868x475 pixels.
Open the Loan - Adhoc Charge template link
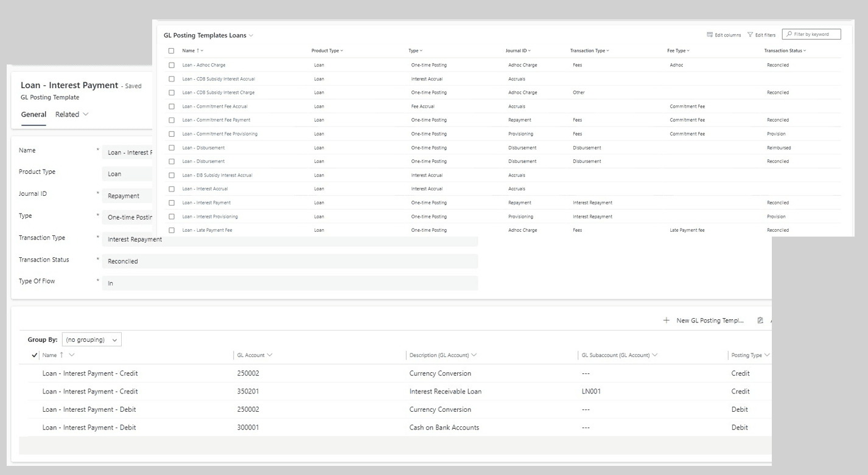[x=203, y=65]
